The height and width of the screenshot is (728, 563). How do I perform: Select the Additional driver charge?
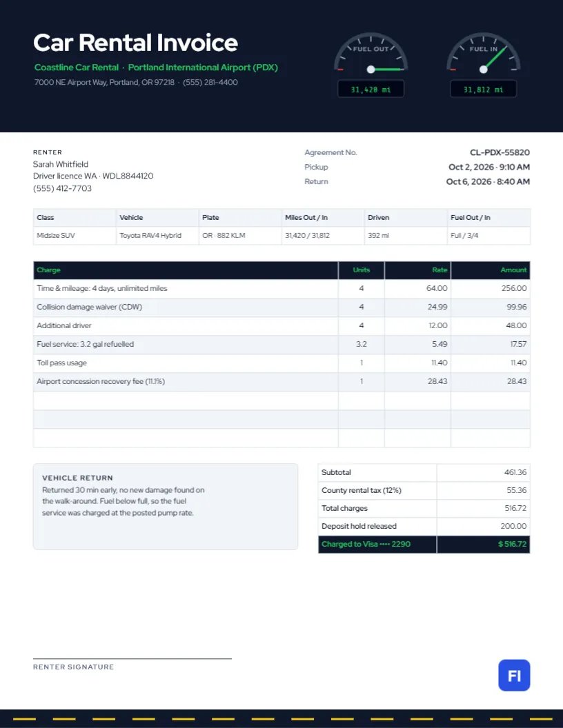tap(64, 325)
